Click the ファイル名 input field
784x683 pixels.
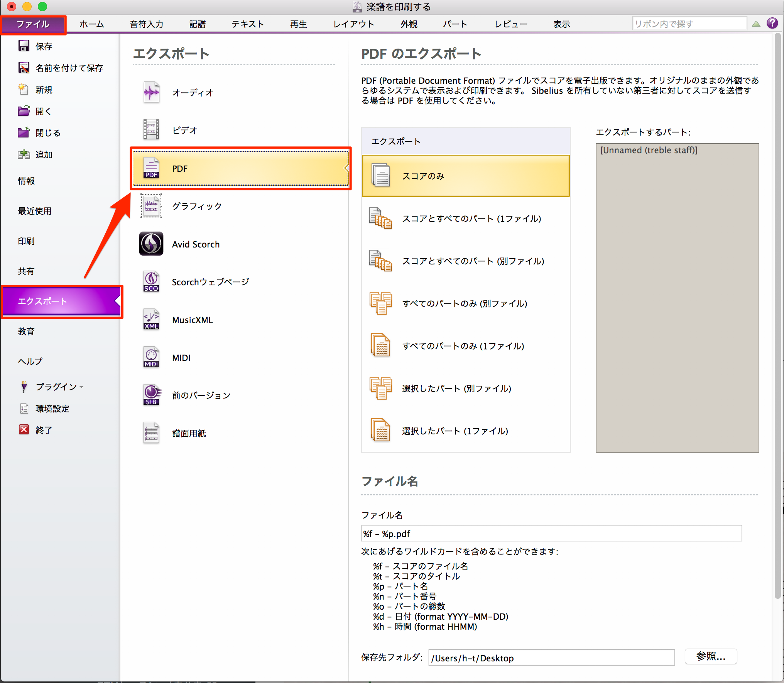click(551, 533)
